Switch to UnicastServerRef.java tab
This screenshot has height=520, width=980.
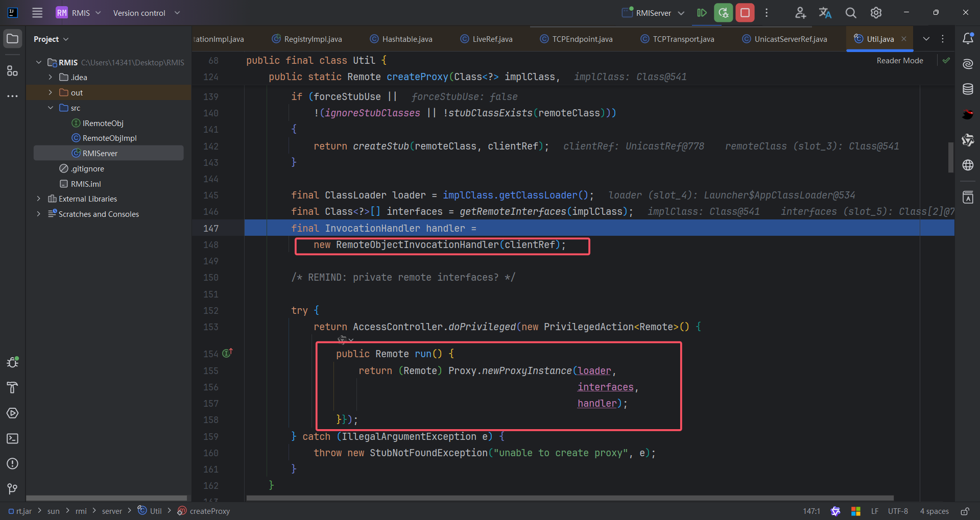point(784,39)
